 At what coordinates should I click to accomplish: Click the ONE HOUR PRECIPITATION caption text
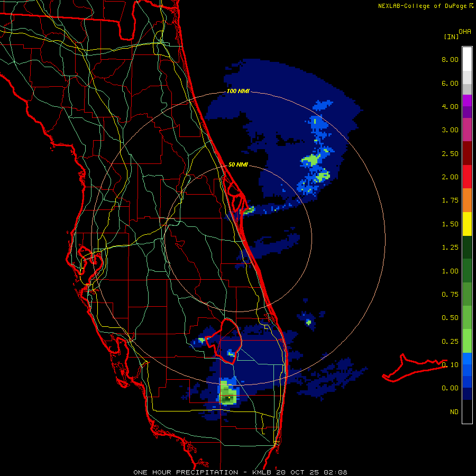pos(186,472)
